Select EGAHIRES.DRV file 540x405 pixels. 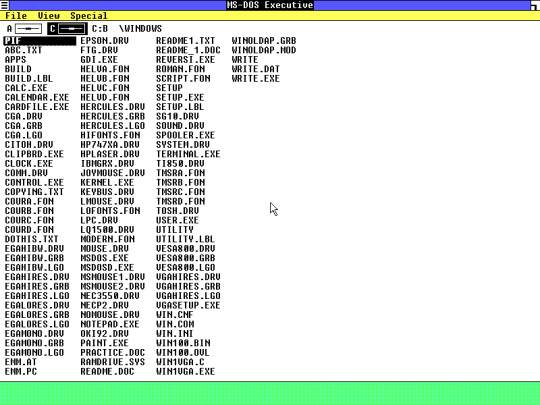pos(37,277)
